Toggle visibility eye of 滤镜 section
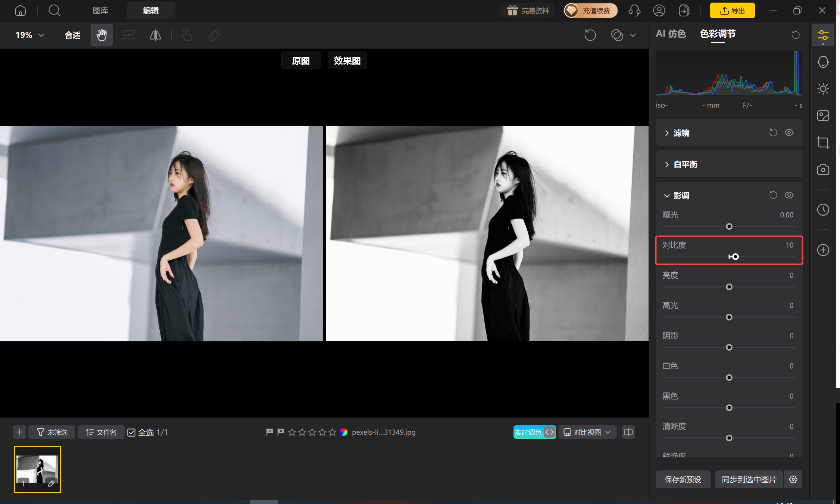The width and height of the screenshot is (840, 504). point(789,132)
